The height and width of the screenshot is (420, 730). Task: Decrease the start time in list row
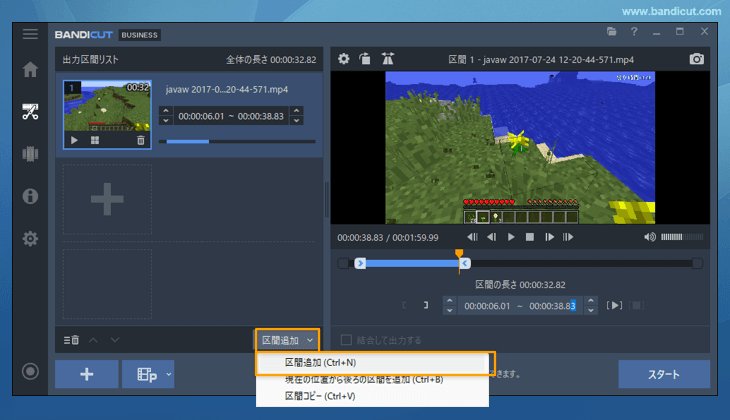pyautogui.click(x=166, y=121)
